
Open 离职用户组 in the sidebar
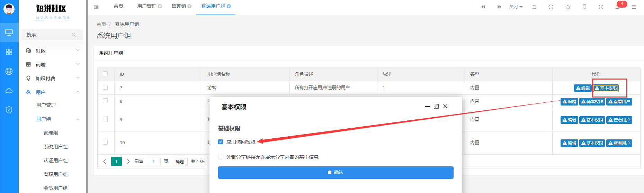pos(55,174)
